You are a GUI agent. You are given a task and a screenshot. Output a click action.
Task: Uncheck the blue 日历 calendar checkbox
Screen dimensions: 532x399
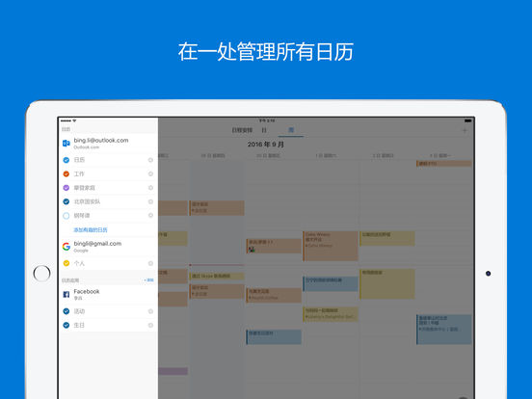pyautogui.click(x=66, y=160)
